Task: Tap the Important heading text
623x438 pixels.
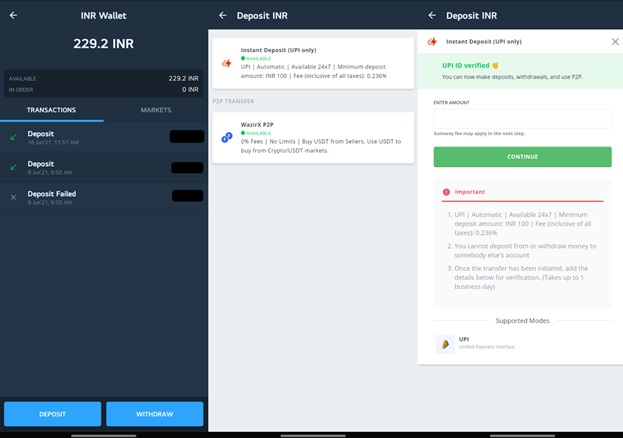Action: pyautogui.click(x=470, y=192)
